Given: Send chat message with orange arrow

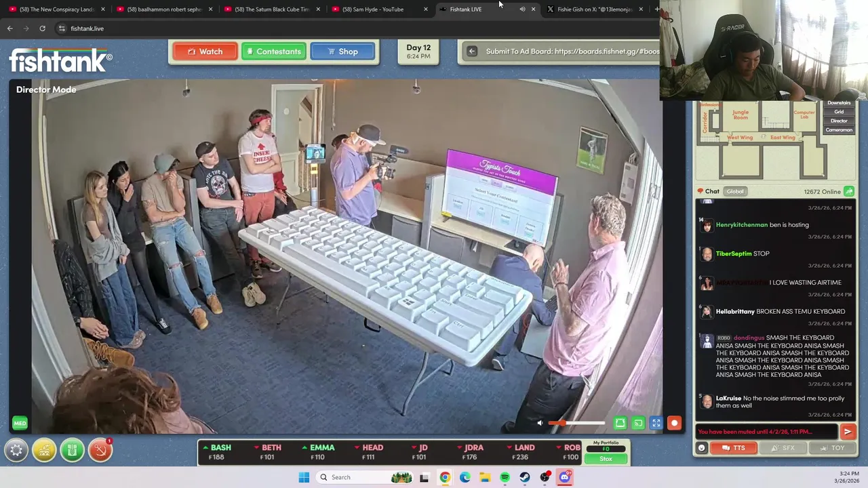Looking at the screenshot, I should point(848,432).
